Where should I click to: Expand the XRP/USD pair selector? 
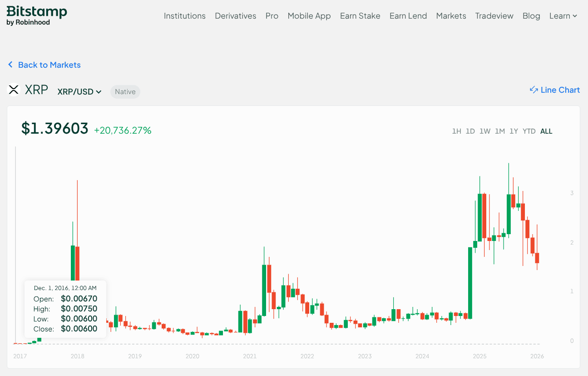tap(79, 91)
